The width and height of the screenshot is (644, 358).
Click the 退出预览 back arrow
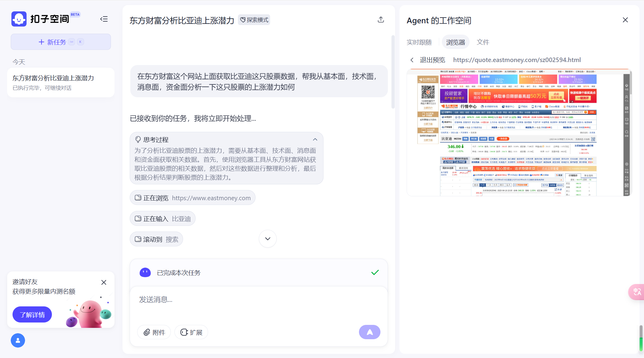(x=412, y=60)
